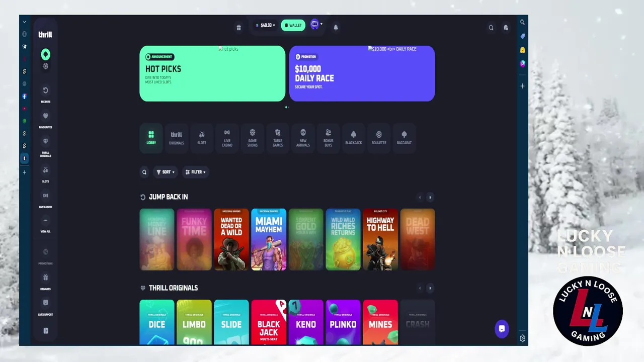
Task: Open the Highway to Hell game
Action: pos(380,239)
